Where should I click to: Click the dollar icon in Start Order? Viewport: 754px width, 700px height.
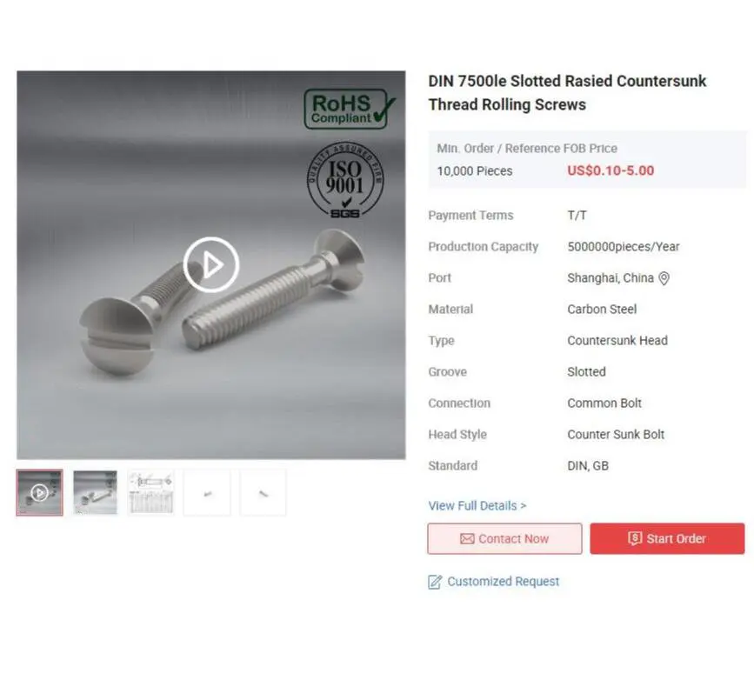click(x=635, y=538)
